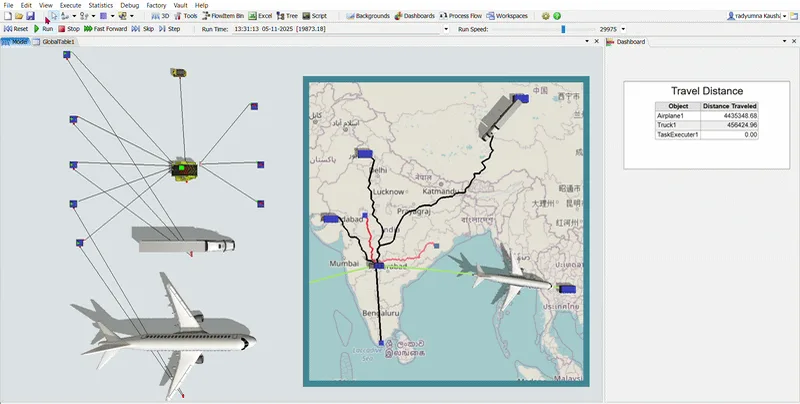Open the Debug menu
Screen dimensions: 800x404
coord(130,5)
